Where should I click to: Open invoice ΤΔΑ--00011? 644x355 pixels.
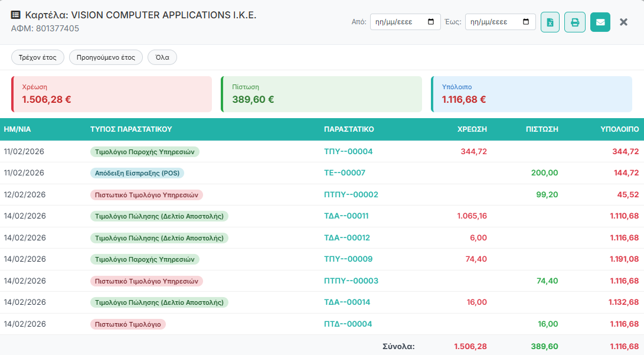tap(346, 216)
